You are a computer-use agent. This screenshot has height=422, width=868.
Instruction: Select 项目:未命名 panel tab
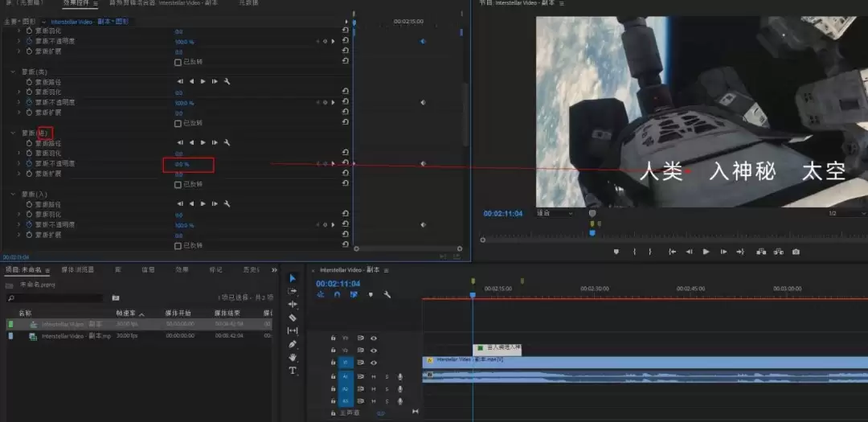click(24, 270)
